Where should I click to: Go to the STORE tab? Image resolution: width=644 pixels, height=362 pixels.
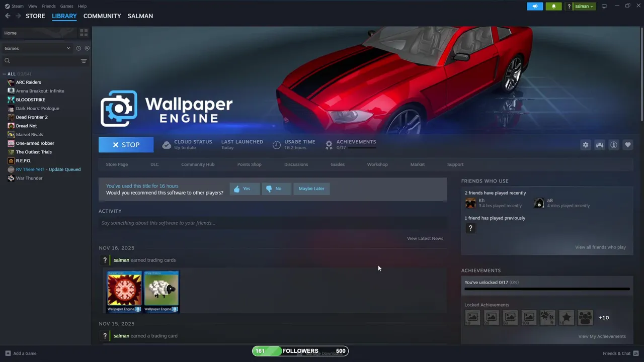point(35,16)
